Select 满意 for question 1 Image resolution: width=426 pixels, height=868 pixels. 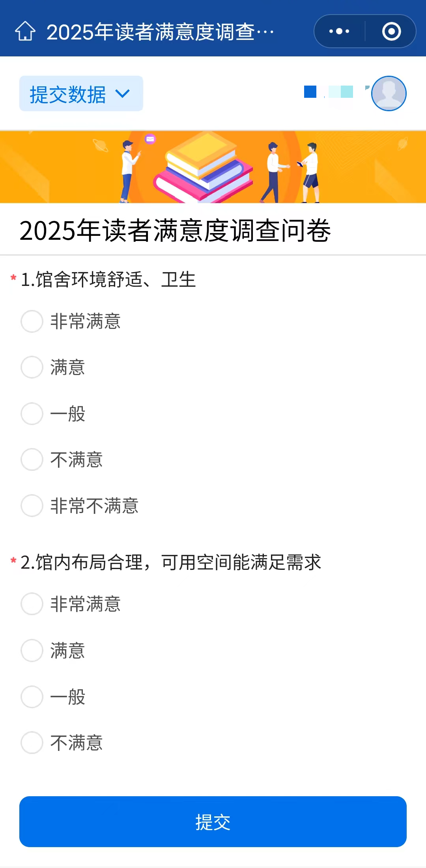point(32,368)
